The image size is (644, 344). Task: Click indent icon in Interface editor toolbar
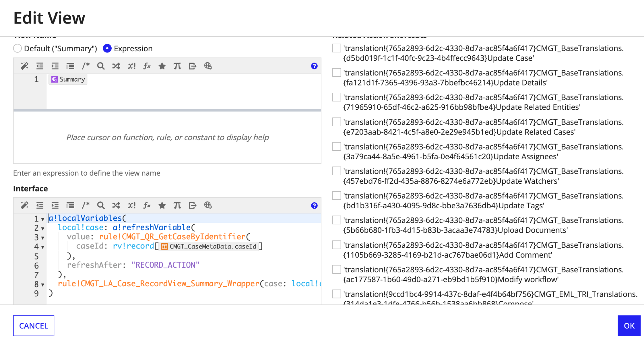[55, 205]
